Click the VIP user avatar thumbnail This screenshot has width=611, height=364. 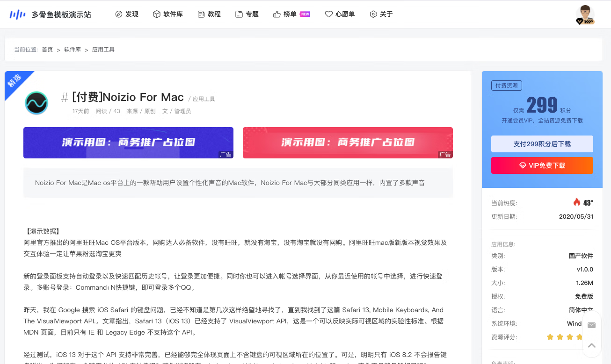[x=586, y=14]
